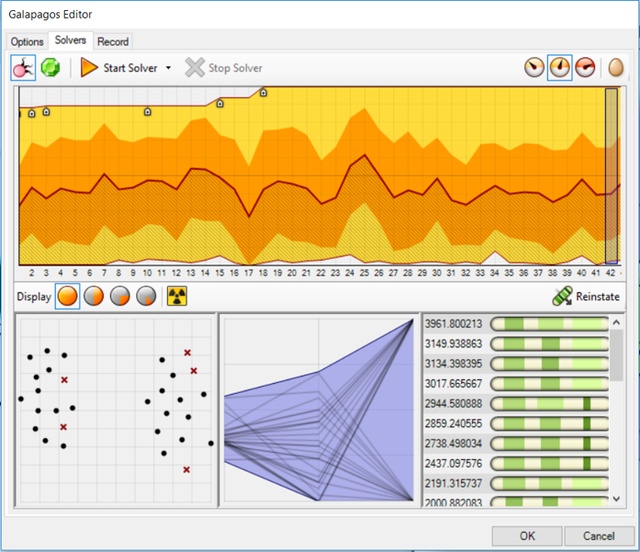Viewport: 640px width, 552px height.
Task: Click the genome list scroll up arrow
Action: tap(616, 323)
